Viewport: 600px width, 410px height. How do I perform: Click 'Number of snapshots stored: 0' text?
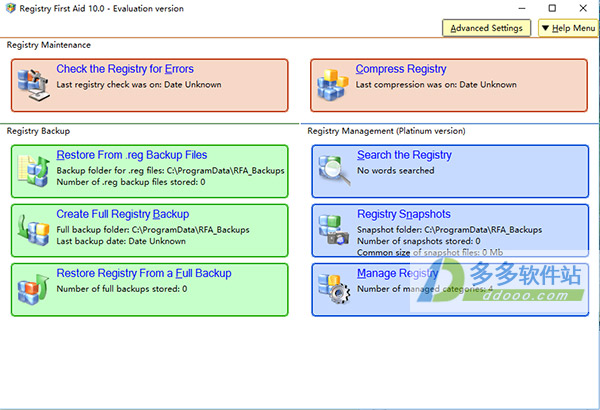419,241
